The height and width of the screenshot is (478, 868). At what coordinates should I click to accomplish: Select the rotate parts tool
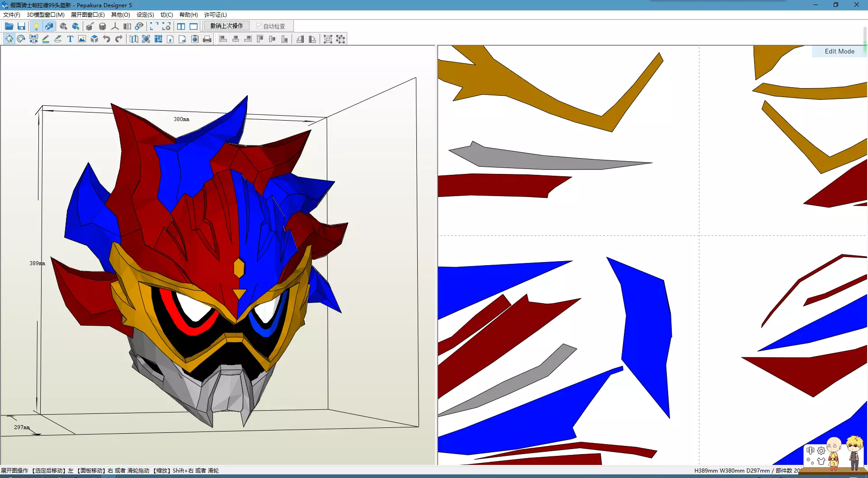pyautogui.click(x=21, y=39)
